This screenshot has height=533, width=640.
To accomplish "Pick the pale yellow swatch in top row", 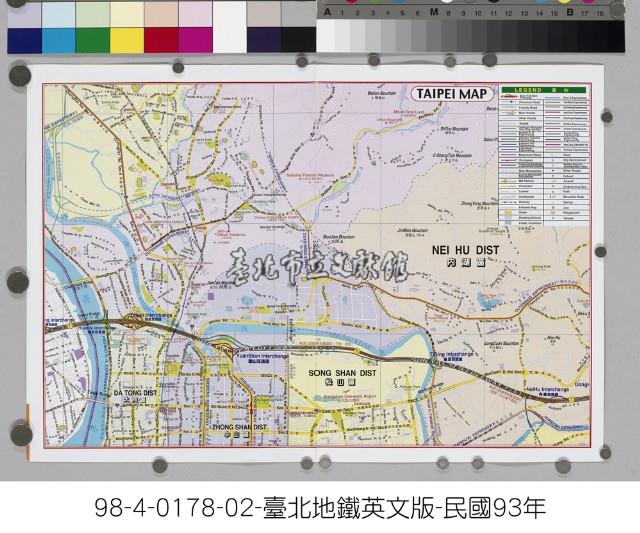I will [127, 15].
